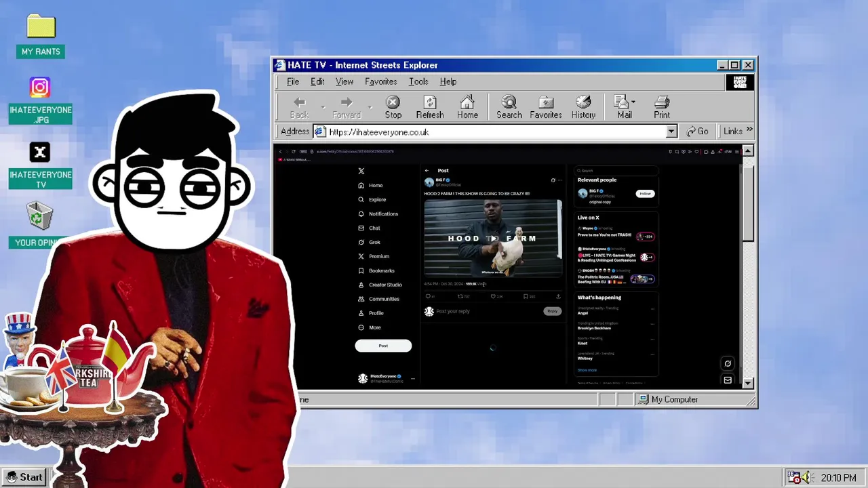The width and height of the screenshot is (868, 488).
Task: Click Show more under What's happening
Action: [587, 370]
